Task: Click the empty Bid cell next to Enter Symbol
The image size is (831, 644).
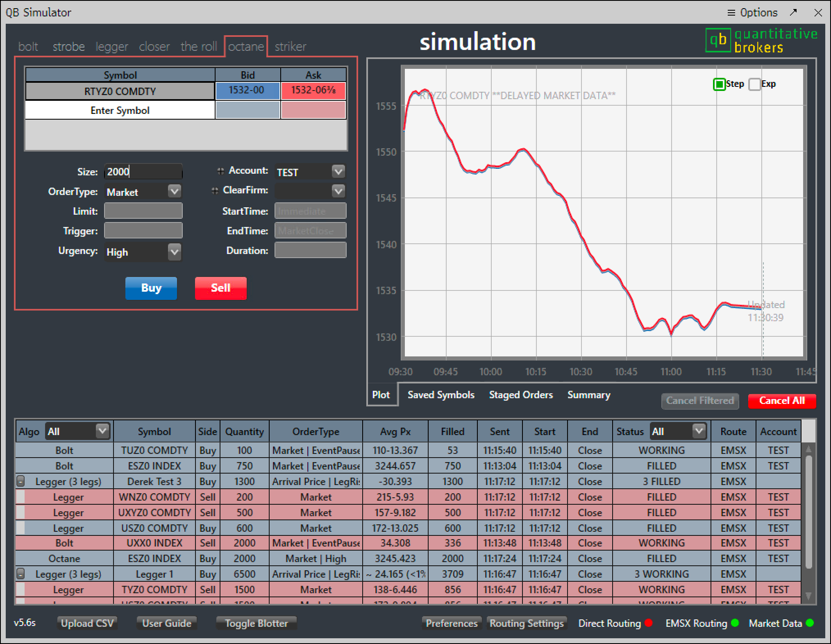Action: coord(247,110)
